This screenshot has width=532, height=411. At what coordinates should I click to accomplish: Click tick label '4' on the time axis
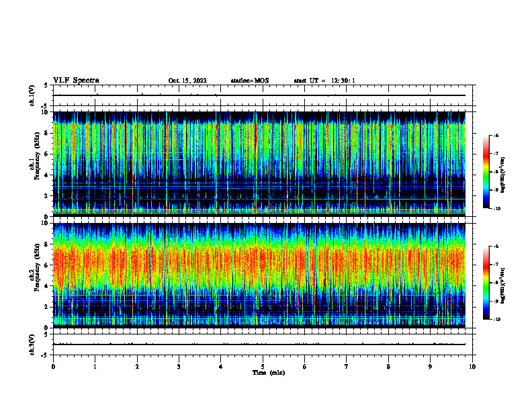click(221, 367)
